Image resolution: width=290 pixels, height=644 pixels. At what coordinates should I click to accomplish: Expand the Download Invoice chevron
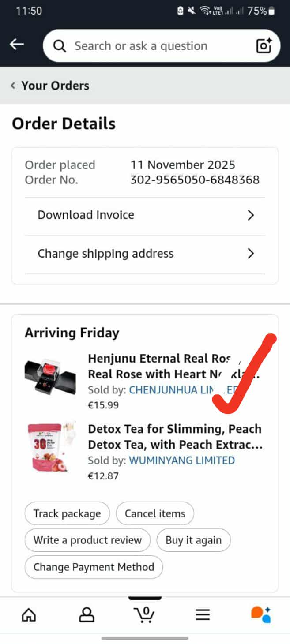tap(251, 215)
